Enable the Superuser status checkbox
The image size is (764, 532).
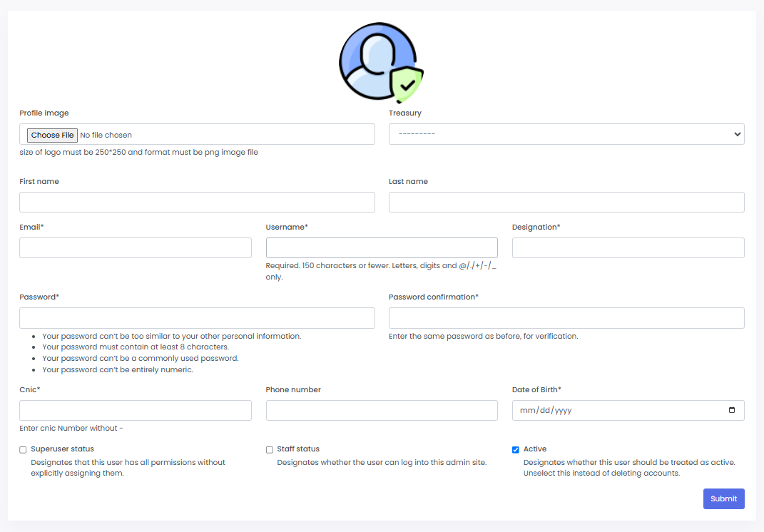click(x=23, y=450)
